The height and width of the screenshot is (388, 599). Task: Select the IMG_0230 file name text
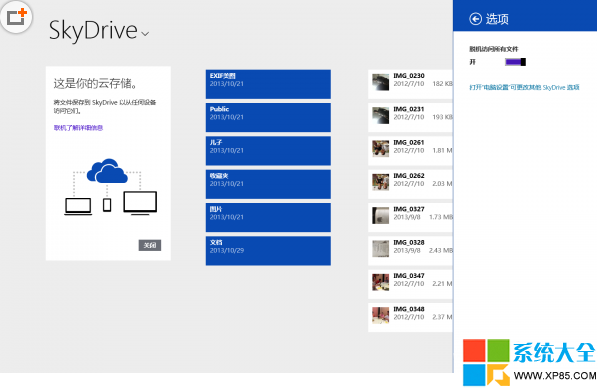409,76
